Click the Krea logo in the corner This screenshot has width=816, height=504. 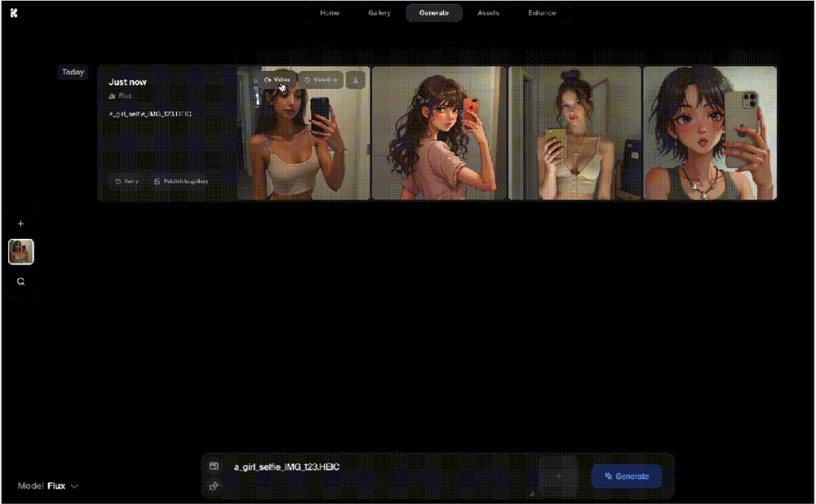14,13
